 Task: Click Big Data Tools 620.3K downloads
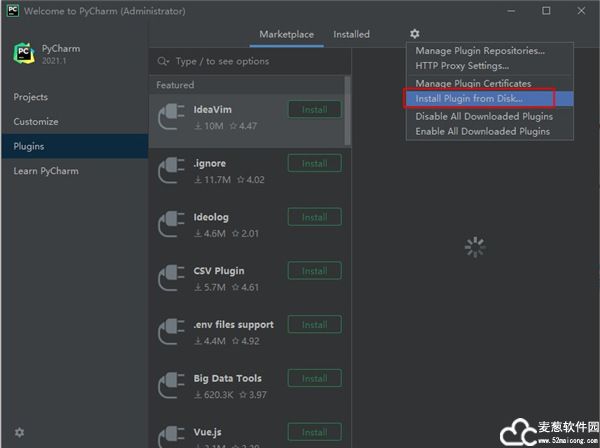(x=214, y=395)
